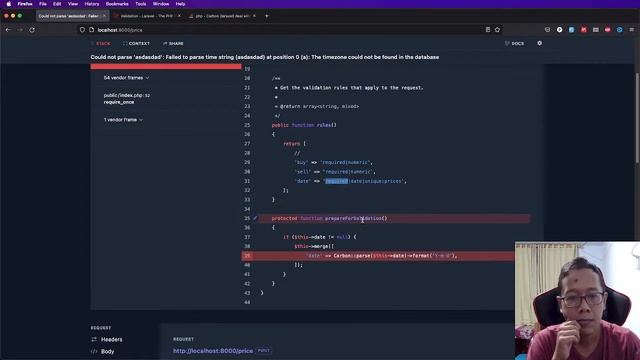Click the 'public function rules()' code line
This screenshot has height=360, width=640.
(304, 125)
